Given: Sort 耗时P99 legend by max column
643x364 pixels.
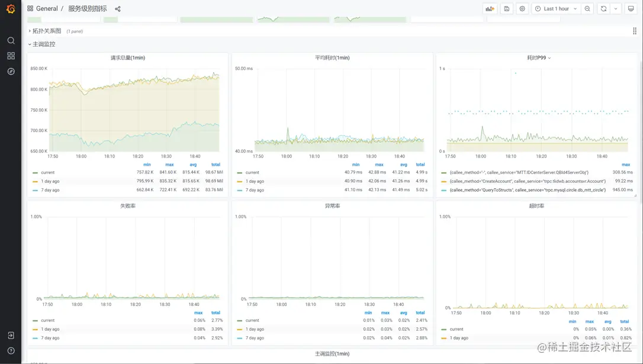Looking at the screenshot, I should coord(626,165).
